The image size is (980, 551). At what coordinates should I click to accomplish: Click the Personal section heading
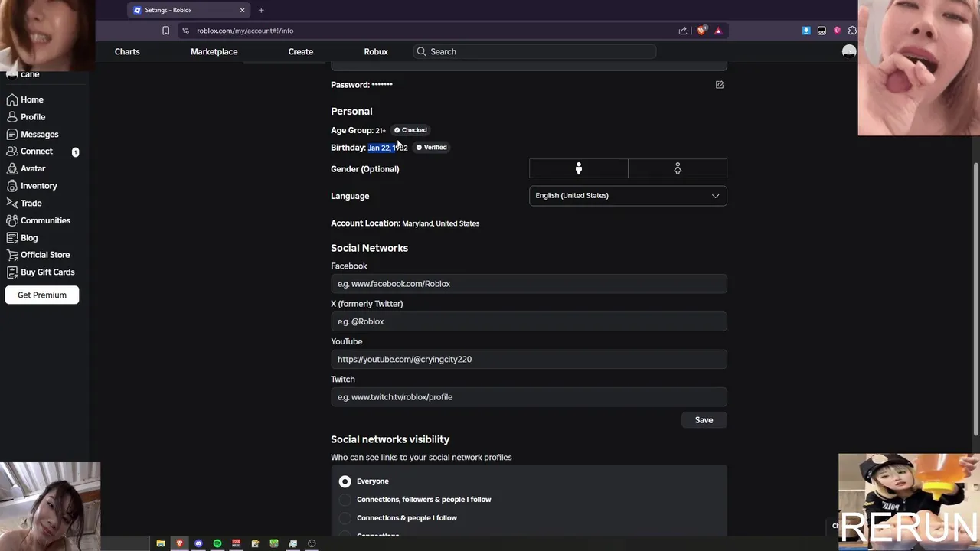[351, 112]
